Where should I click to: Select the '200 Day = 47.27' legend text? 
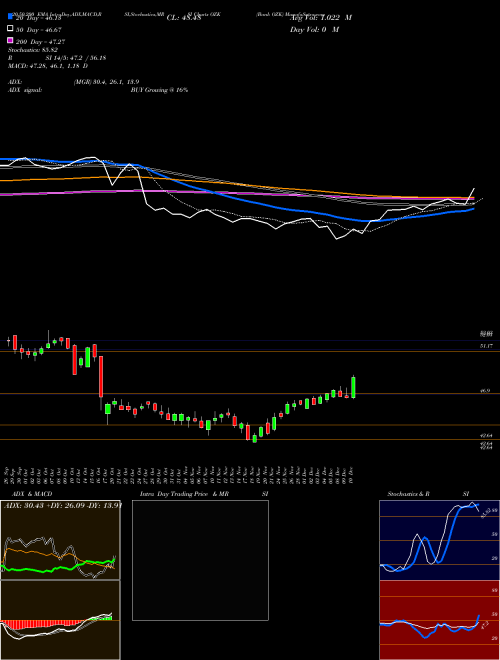(40, 42)
